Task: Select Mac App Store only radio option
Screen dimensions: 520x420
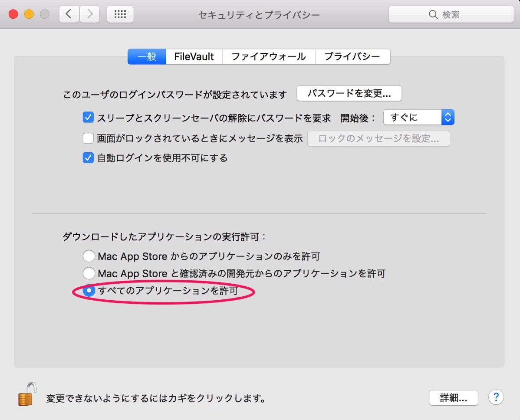Action: tap(89, 256)
